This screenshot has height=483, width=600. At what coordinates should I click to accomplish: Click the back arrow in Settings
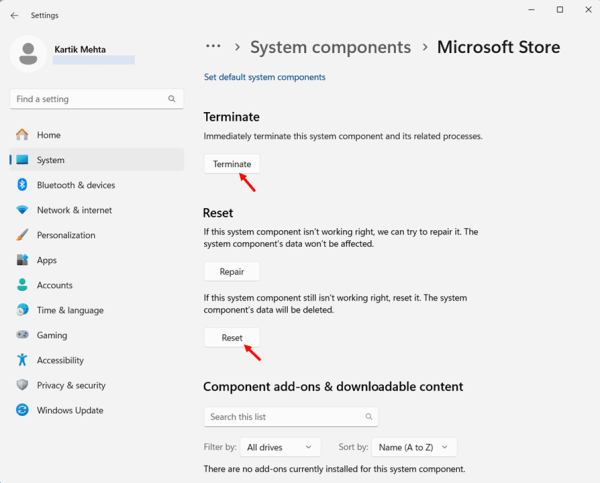coord(15,15)
